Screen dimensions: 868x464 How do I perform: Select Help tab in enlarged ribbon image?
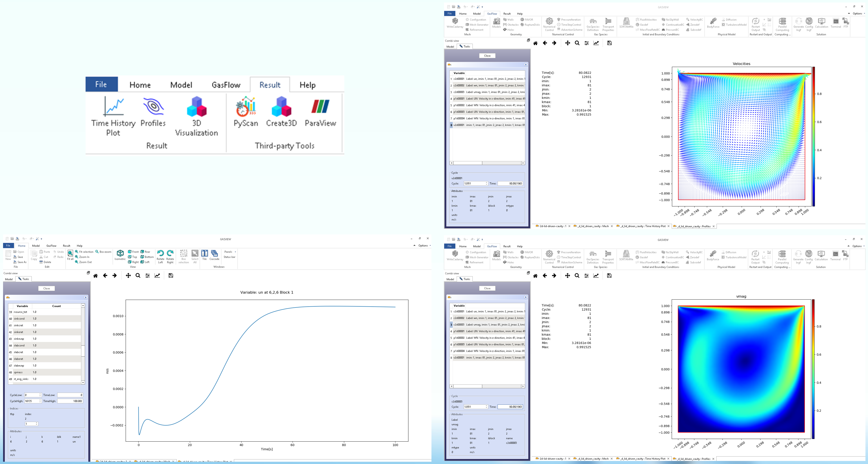pos(308,85)
